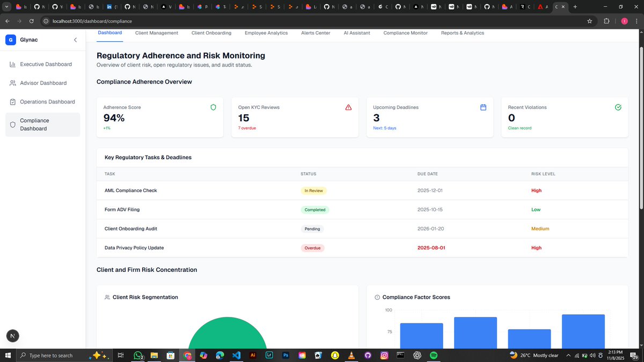Viewport: 644px width, 362px height.
Task: Click the Operations Dashboard clipboard icon
Action: click(x=13, y=102)
